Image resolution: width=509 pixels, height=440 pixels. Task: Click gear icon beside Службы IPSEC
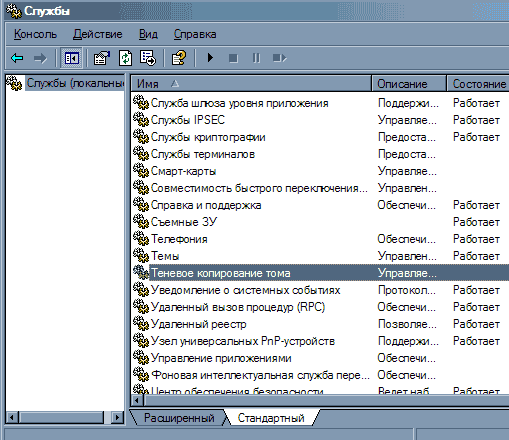click(141, 119)
